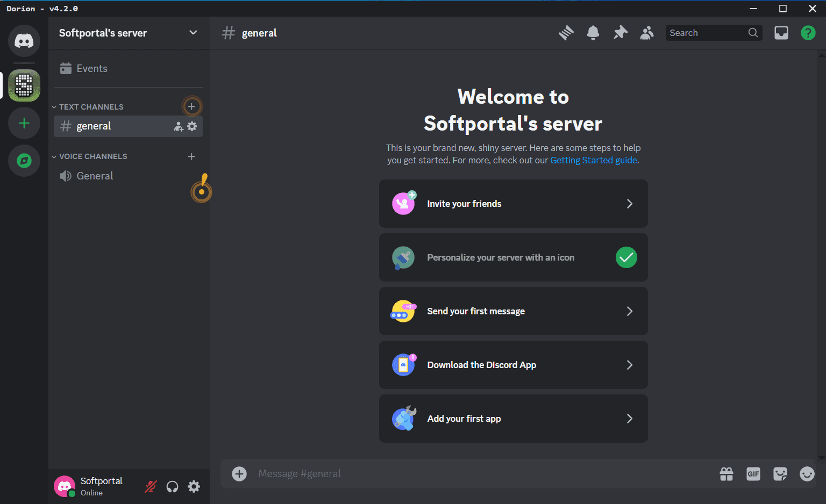Open Direct Messages via Discord logo
The image size is (826, 504).
[24, 41]
